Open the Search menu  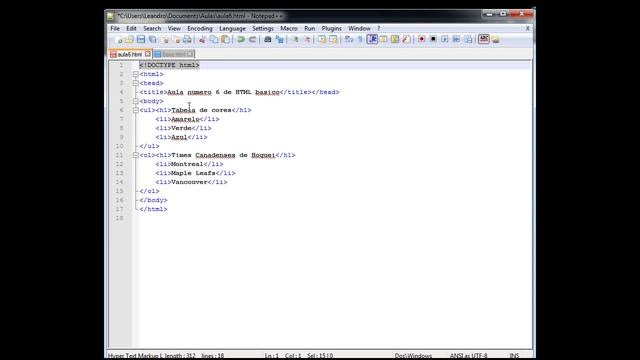[x=152, y=29]
